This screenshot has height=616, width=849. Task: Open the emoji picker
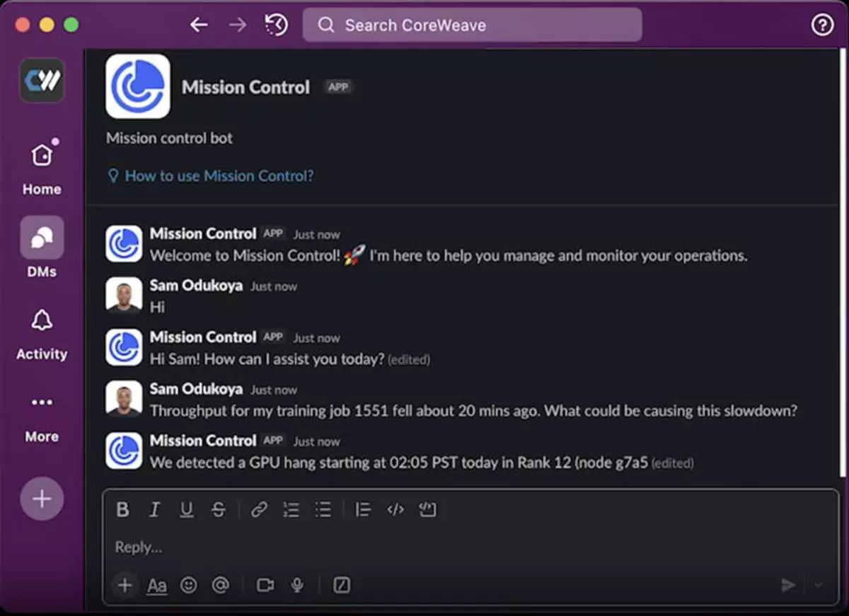(188, 585)
